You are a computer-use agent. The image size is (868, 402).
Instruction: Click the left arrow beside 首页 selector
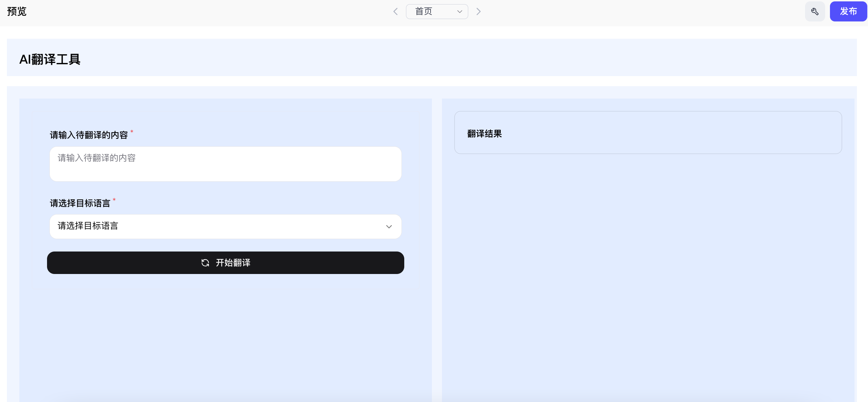point(395,11)
